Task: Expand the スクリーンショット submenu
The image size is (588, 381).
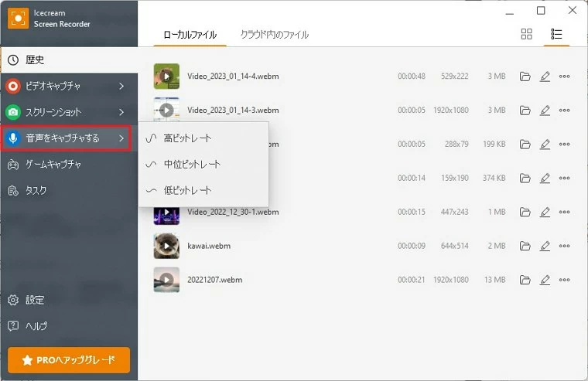Action: point(121,112)
